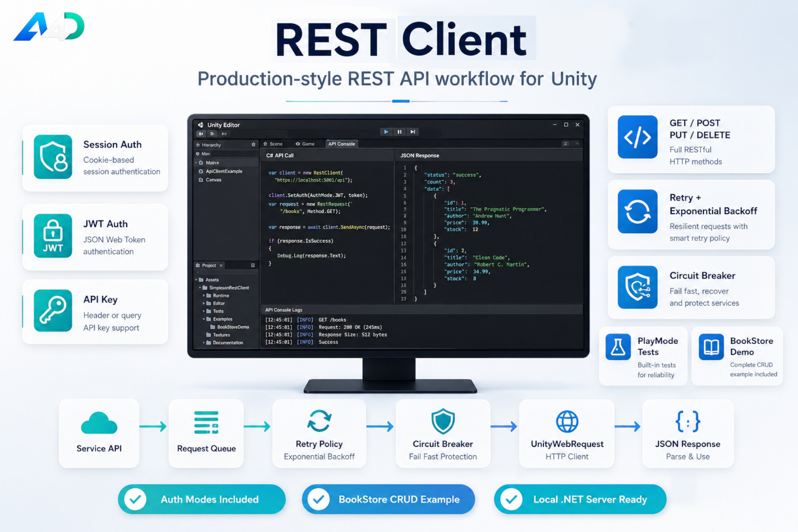Click the Local .NET Server Ready checkmark
This screenshot has width=798, height=532.
coord(511,499)
